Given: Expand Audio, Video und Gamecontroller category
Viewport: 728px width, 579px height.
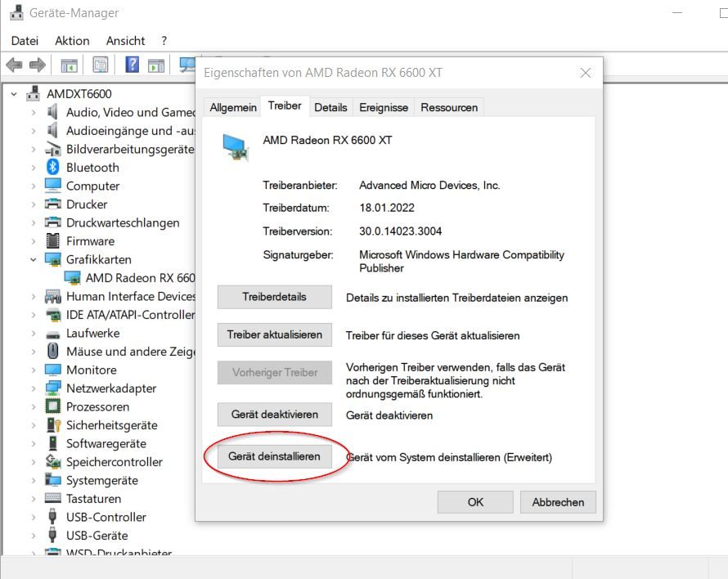Looking at the screenshot, I should coord(34,112).
